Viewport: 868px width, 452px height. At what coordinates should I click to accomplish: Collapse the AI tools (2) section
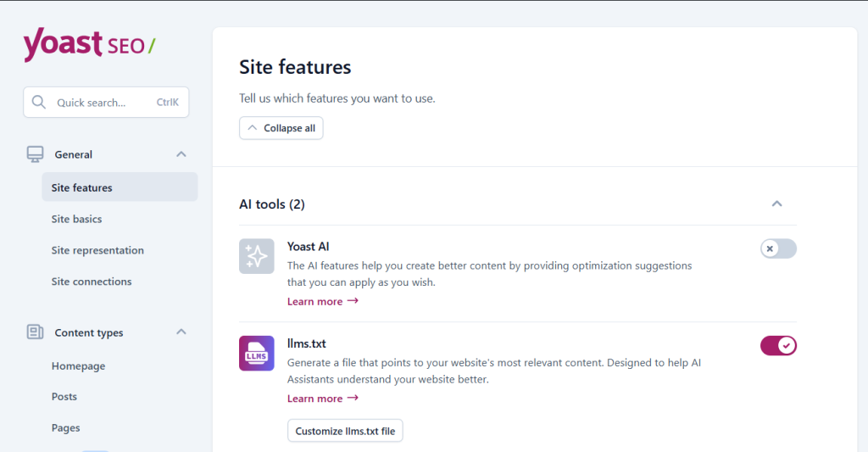pos(776,204)
